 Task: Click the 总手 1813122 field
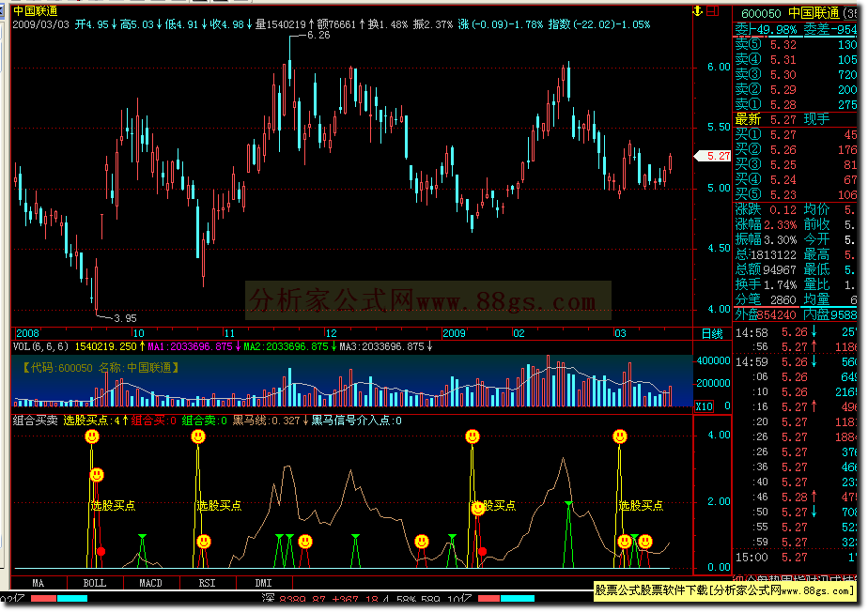pos(766,255)
